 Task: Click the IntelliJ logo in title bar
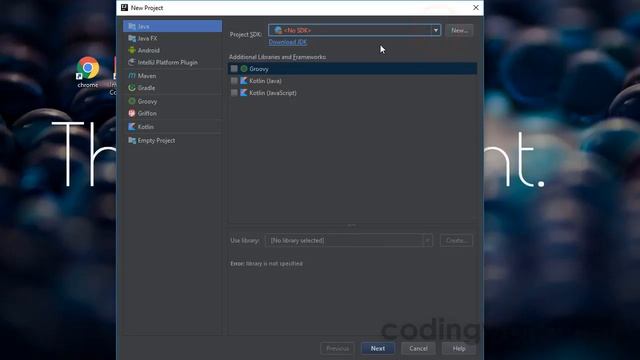pyautogui.click(x=124, y=8)
